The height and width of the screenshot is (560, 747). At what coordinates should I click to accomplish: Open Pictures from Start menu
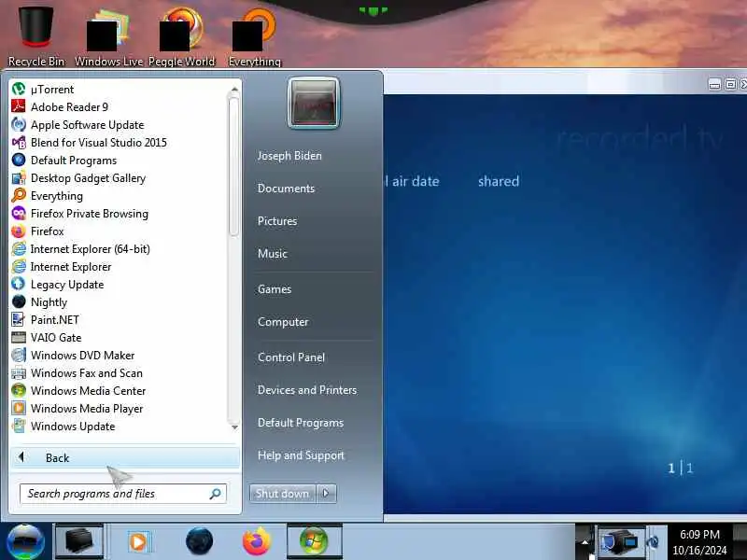point(276,221)
